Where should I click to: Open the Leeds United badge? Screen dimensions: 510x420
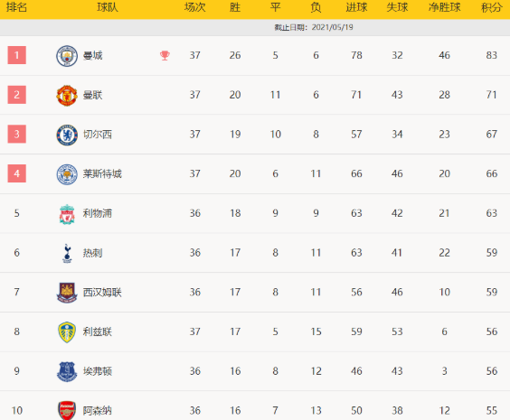67,332
